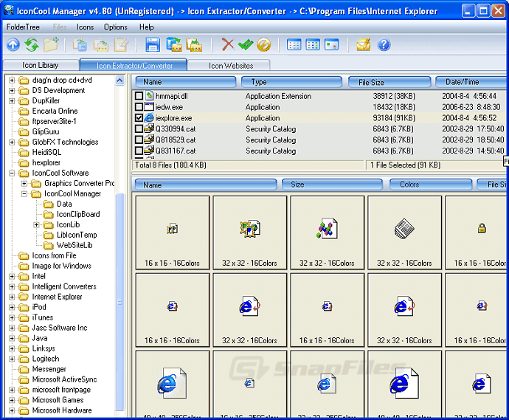Click the third thumbnail view mode icon
509x420 pixels.
point(331,44)
